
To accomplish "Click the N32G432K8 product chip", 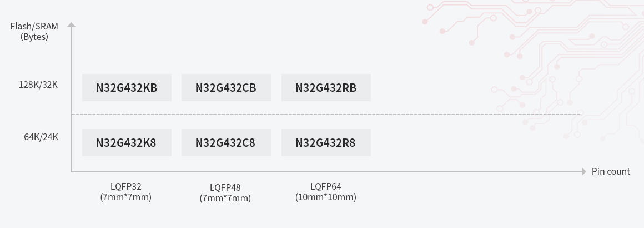I will 127,143.
